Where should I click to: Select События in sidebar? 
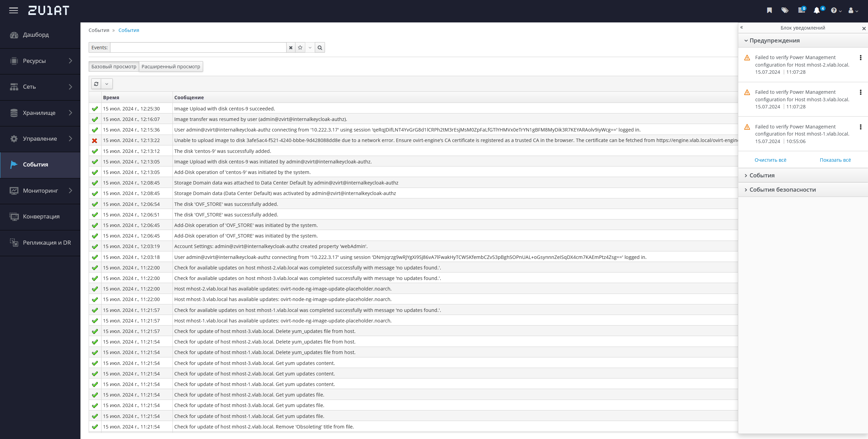click(x=40, y=165)
